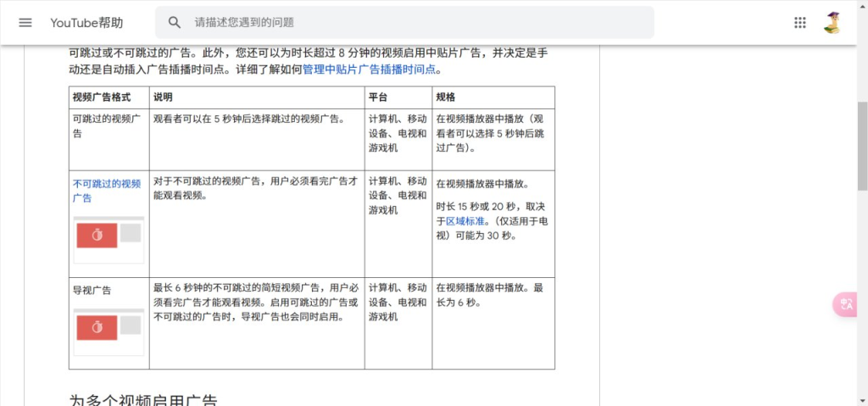The width and height of the screenshot is (868, 406).
Task: Click the YouTube帮助 title
Action: (x=87, y=23)
